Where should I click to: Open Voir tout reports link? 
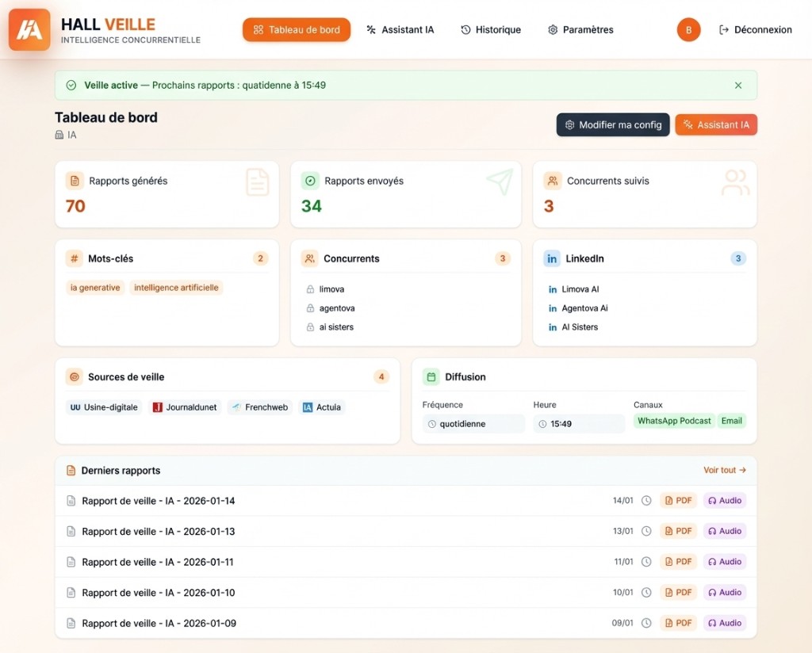725,470
